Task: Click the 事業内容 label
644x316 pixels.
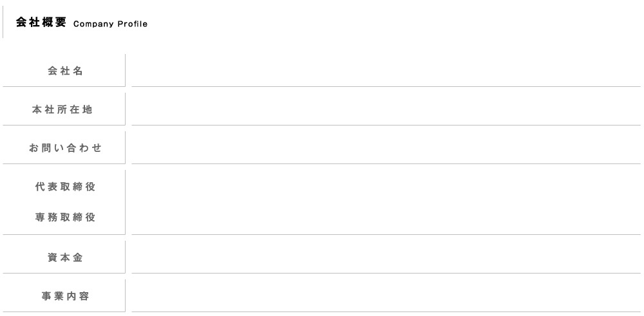Action: (x=65, y=297)
